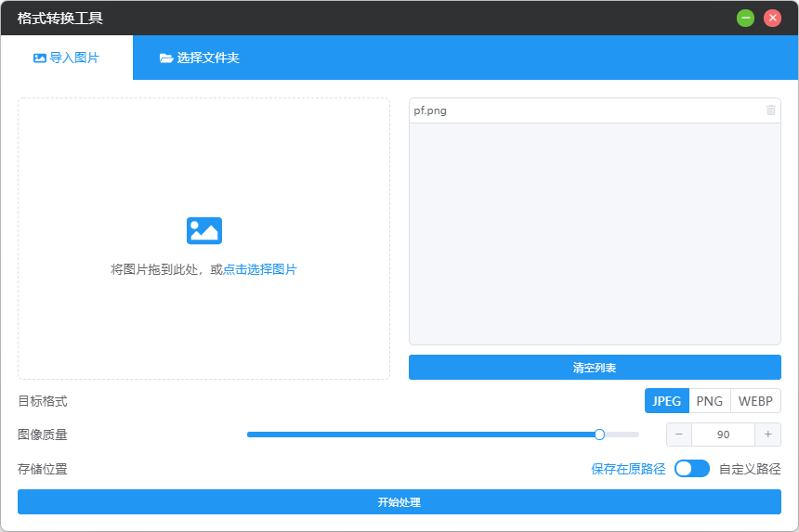Click the quality value field showing 90
The width and height of the screenshot is (799, 532).
pyautogui.click(x=723, y=435)
